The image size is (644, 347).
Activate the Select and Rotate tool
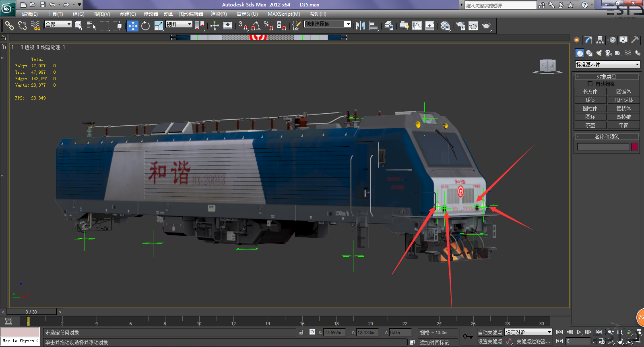click(145, 26)
